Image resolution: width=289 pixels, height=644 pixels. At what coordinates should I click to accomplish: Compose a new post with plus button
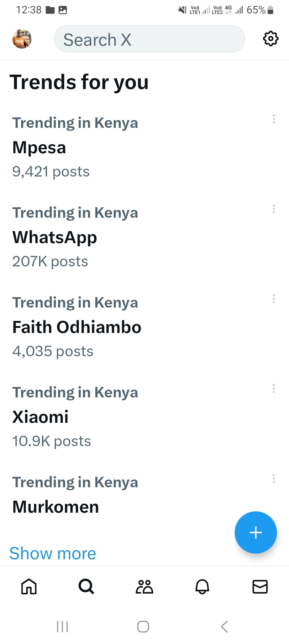tap(256, 532)
